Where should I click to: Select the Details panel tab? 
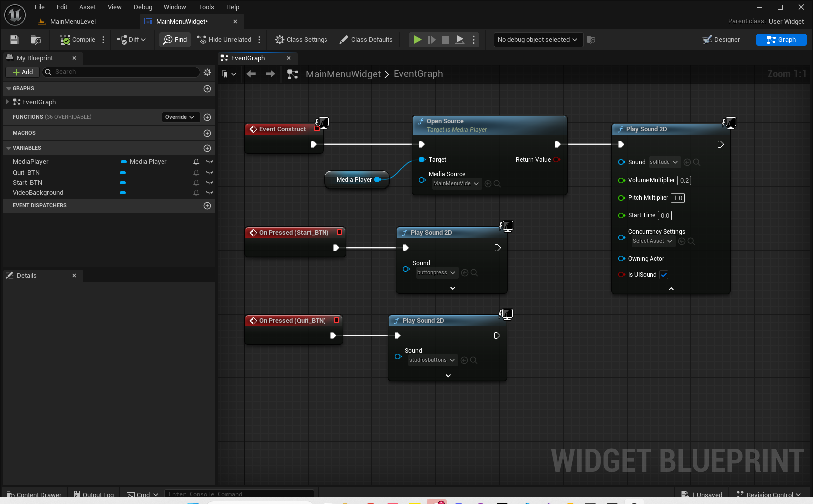point(42,276)
